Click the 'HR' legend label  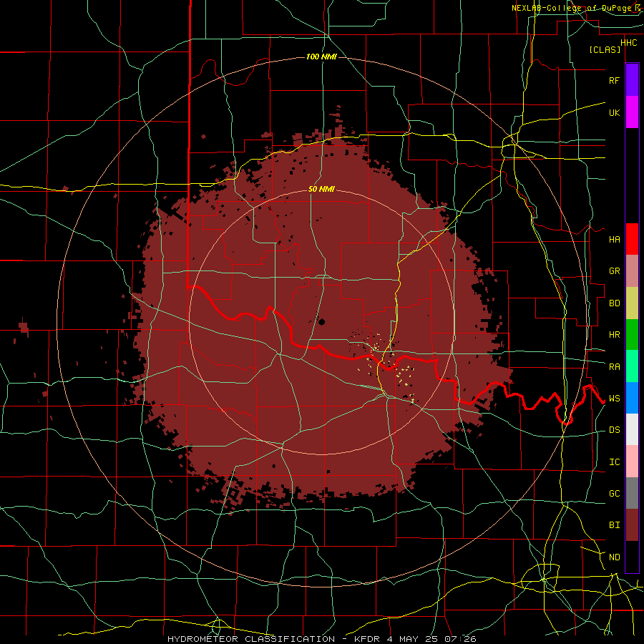coord(615,335)
